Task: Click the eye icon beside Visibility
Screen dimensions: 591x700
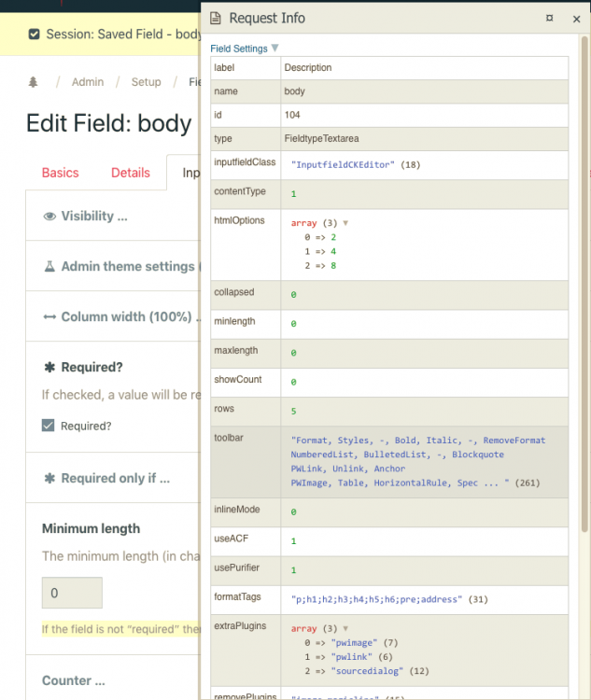Action: click(x=49, y=216)
